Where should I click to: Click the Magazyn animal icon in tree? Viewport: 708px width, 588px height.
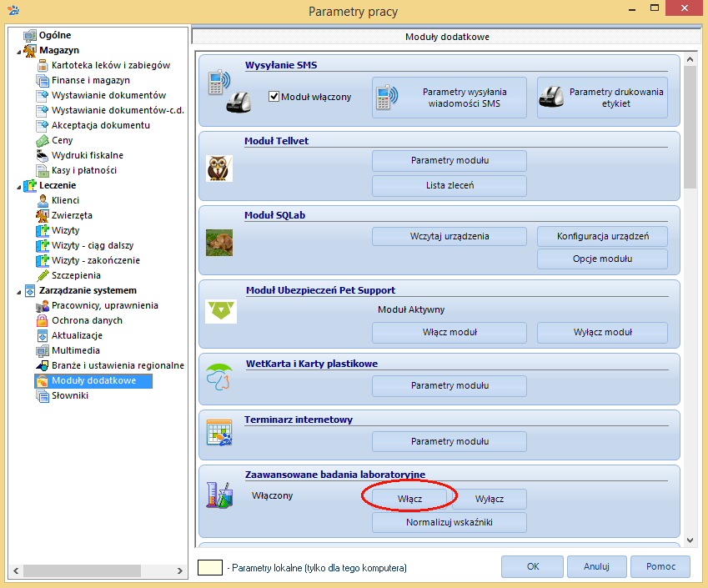click(30, 51)
